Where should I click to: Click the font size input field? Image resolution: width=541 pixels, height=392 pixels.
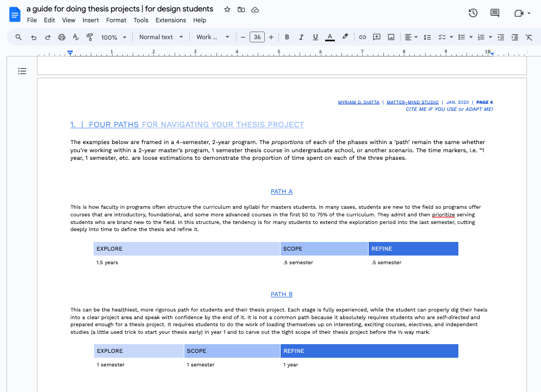pyautogui.click(x=257, y=37)
